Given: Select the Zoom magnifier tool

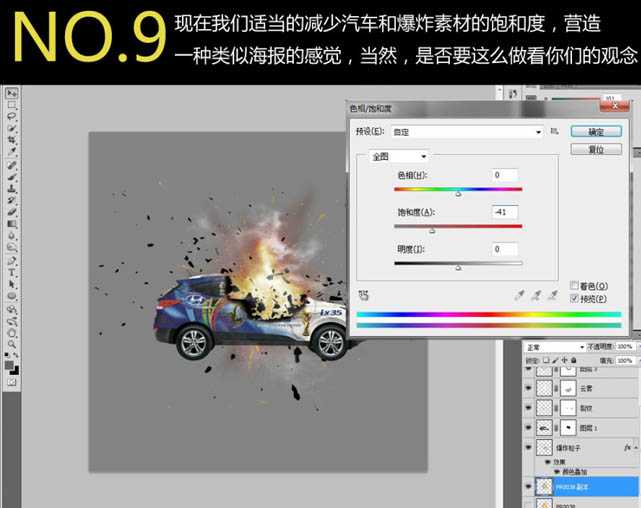Looking at the screenshot, I should coord(11,342).
